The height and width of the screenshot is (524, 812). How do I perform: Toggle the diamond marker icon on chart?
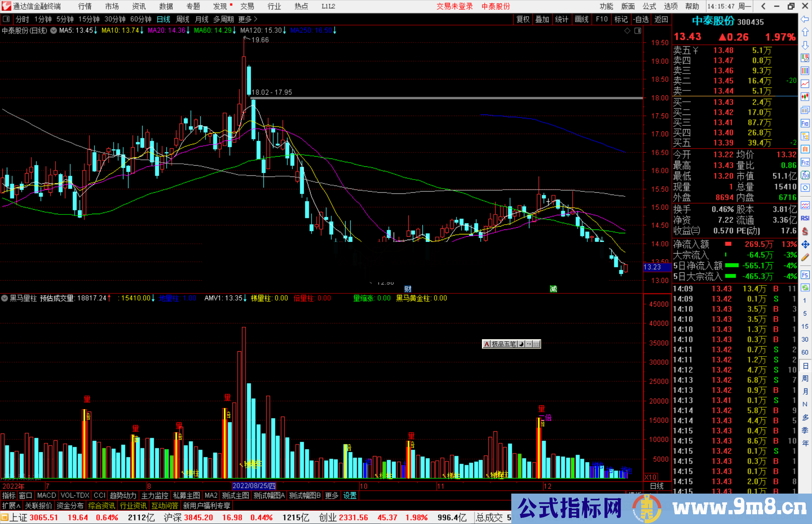(627, 31)
